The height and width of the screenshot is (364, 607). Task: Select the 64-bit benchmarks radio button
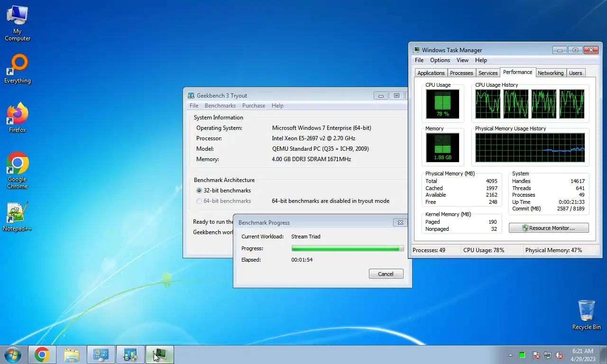coord(199,201)
